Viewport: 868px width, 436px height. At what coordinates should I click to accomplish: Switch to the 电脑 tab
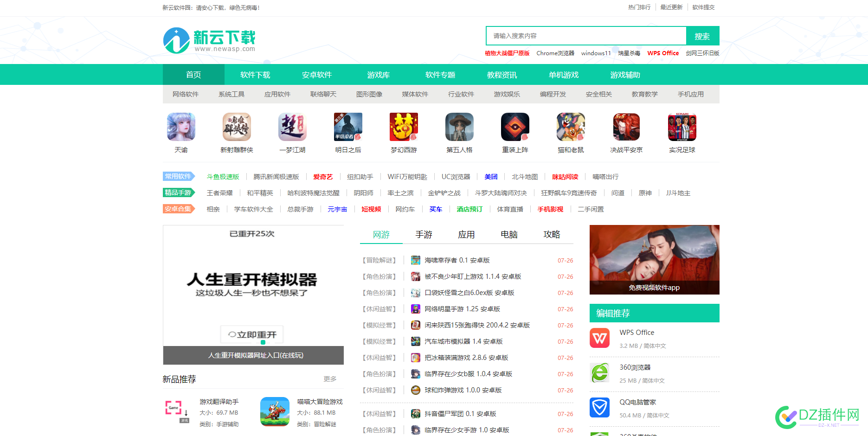pyautogui.click(x=509, y=235)
